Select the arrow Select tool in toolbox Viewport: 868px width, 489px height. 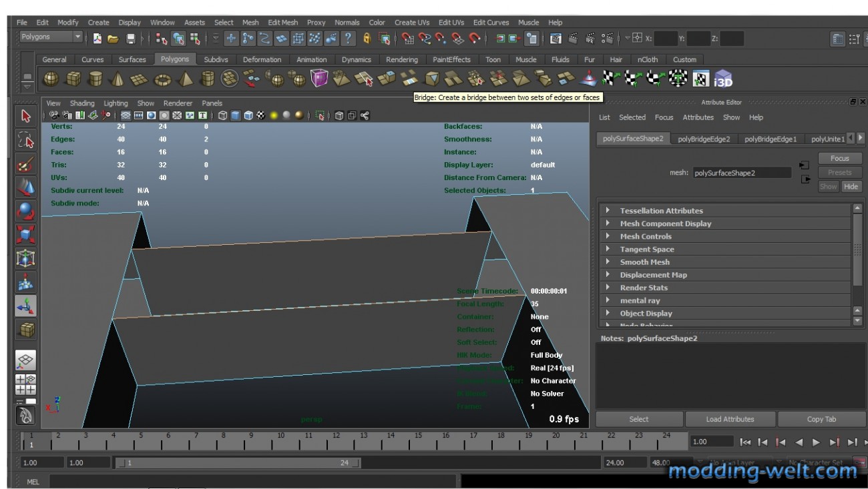pos(26,117)
